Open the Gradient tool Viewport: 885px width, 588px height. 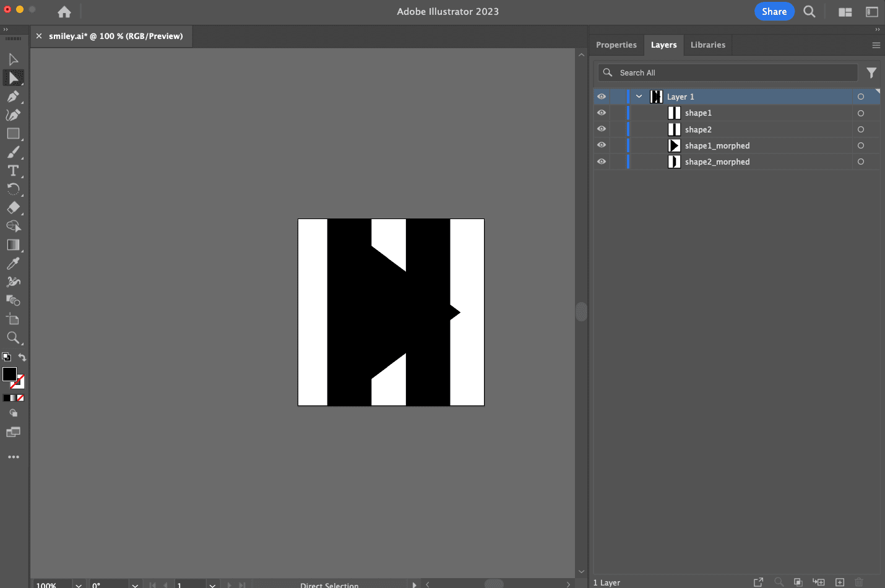click(14, 245)
